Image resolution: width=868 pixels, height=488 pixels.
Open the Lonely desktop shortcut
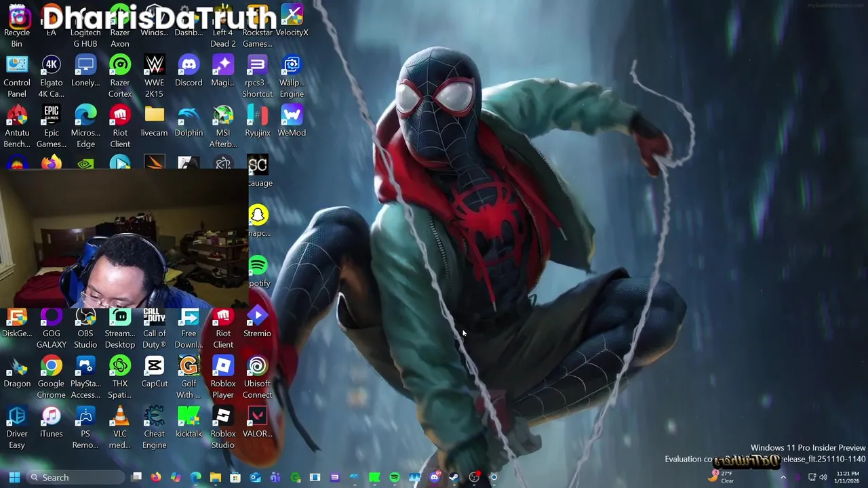pos(85,71)
